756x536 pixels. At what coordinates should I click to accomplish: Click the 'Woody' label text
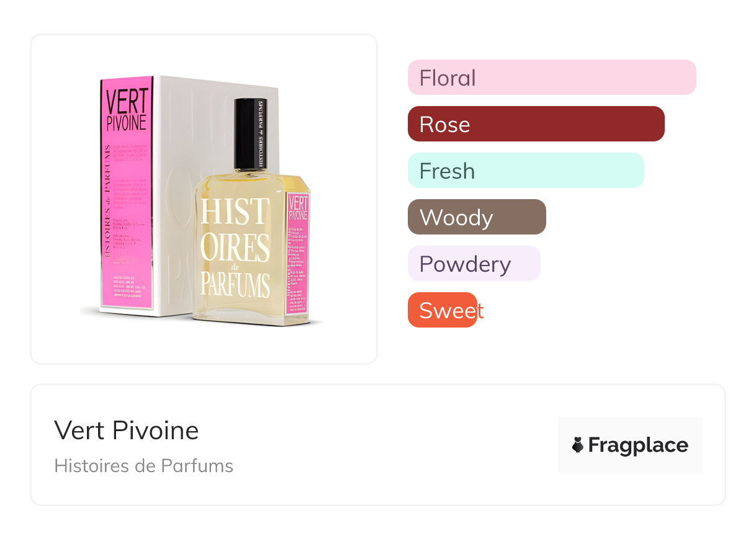tap(456, 218)
